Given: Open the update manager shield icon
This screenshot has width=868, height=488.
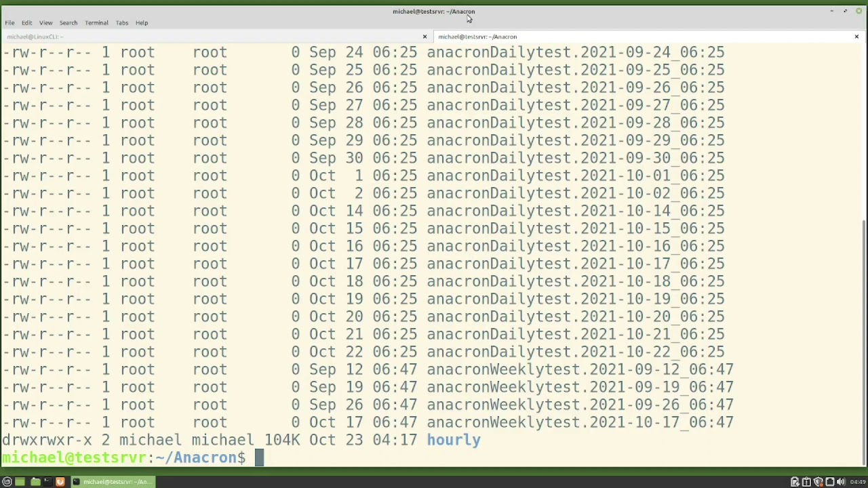Looking at the screenshot, I should pyautogui.click(x=818, y=482).
